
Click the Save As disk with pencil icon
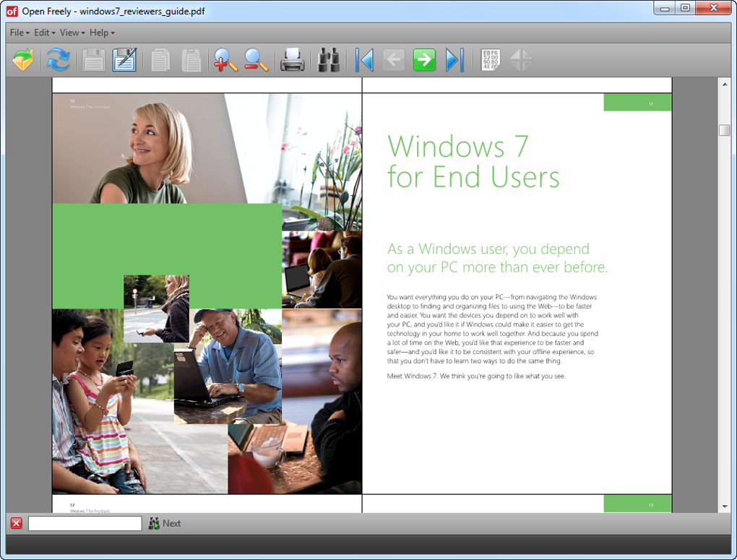124,60
